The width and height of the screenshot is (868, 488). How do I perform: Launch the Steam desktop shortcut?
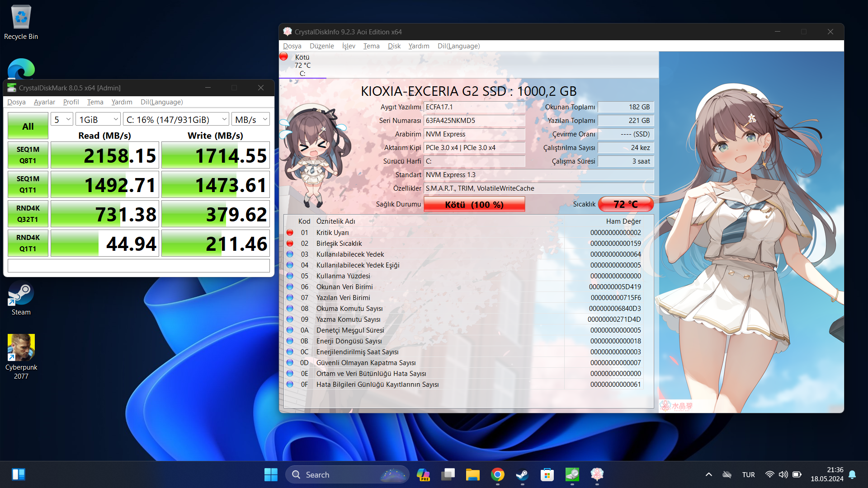21,298
